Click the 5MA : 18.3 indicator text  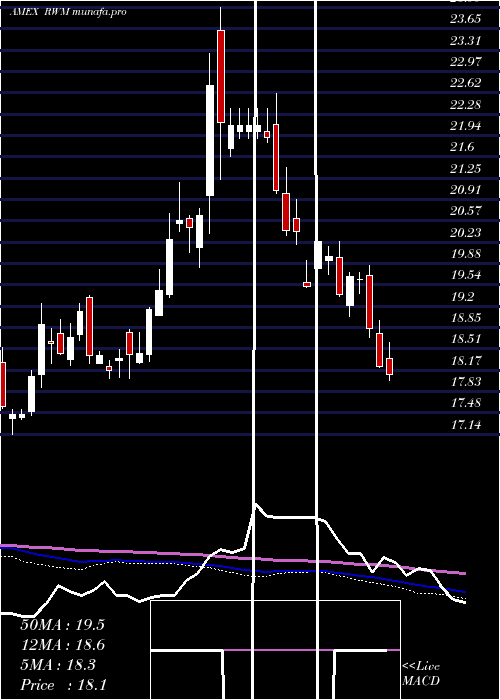pos(58,665)
